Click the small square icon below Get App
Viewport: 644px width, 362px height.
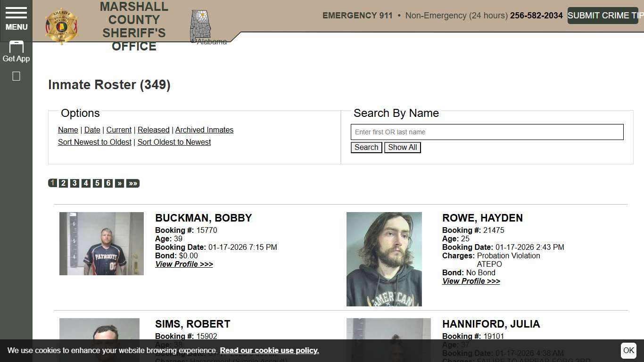pos(16,76)
